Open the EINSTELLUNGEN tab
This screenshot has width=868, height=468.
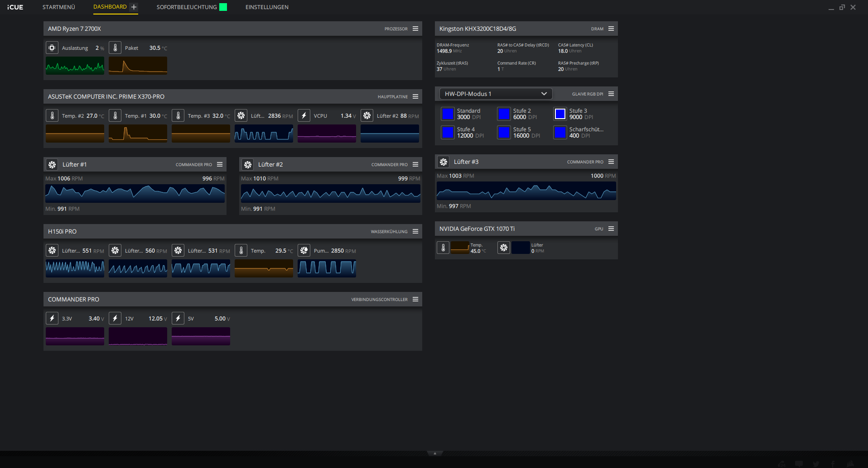[x=267, y=7]
